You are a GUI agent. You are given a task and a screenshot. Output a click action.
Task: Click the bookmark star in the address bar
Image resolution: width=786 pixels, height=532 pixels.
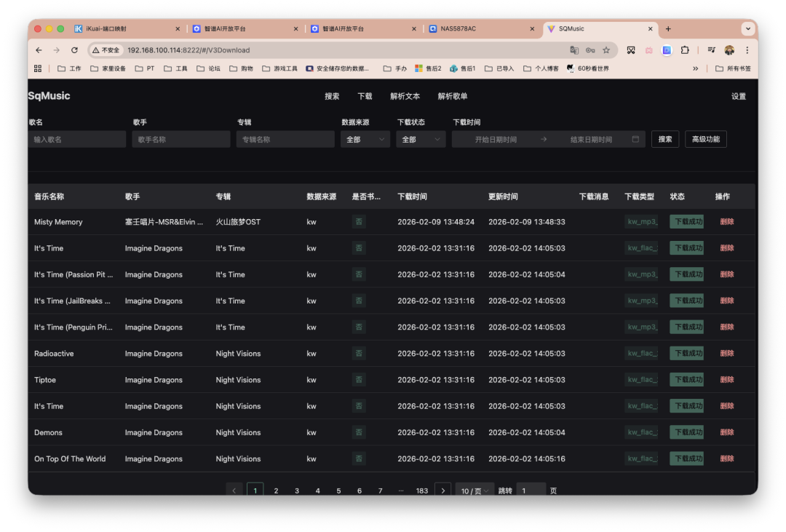606,51
